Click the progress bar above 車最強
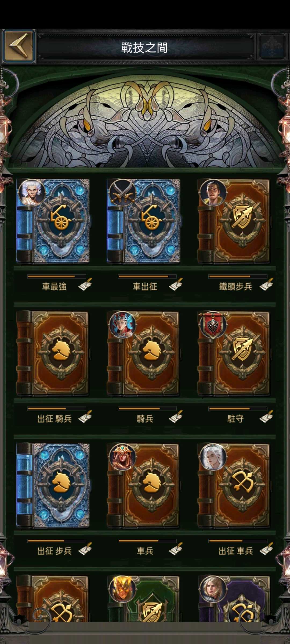Viewport: 290px width, 644px height. [57, 276]
